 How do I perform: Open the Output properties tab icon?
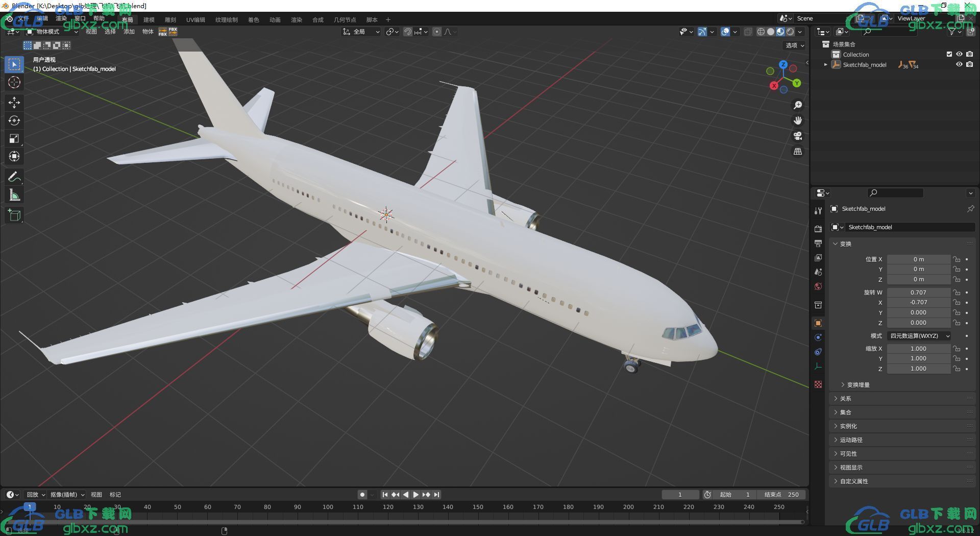click(818, 243)
